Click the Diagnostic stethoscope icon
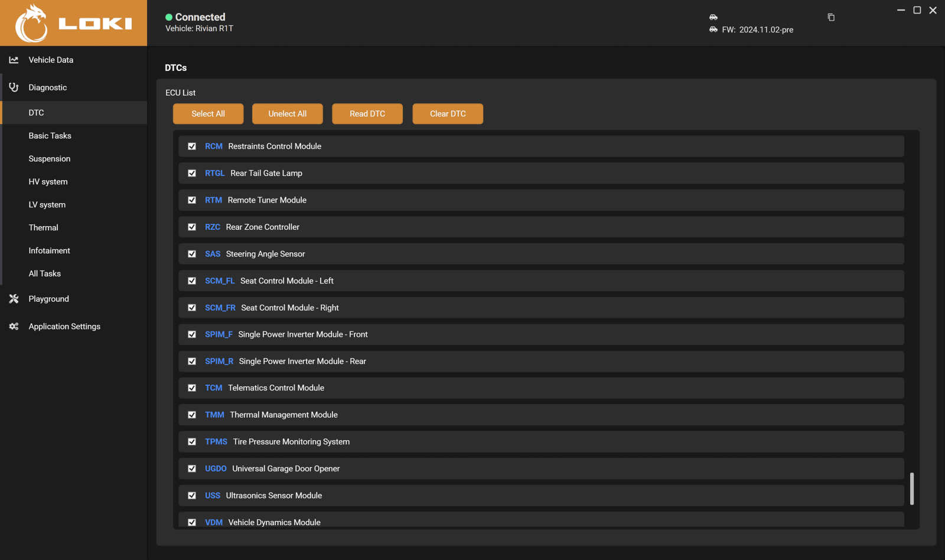This screenshot has width=945, height=560. (x=14, y=87)
